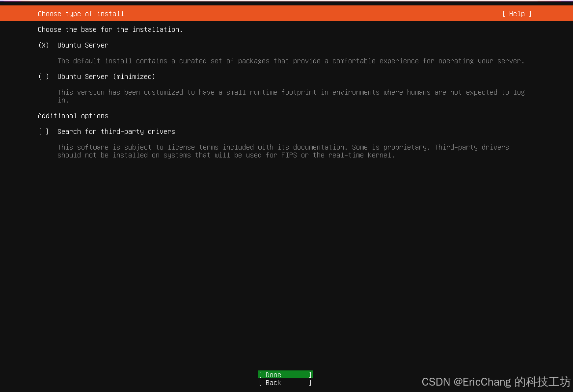Click the 'Additional options' heading
Screen dimensions: 573x392
point(73,116)
